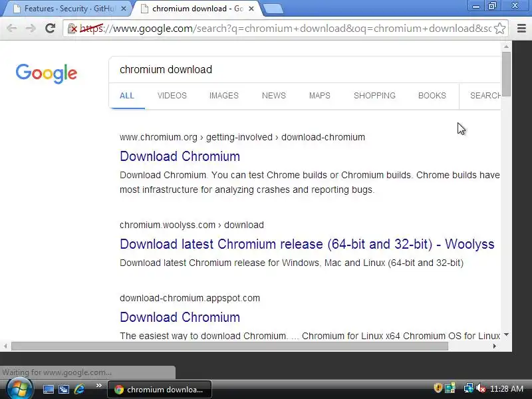
Task: Open network connection tray icon
Action: click(468, 388)
